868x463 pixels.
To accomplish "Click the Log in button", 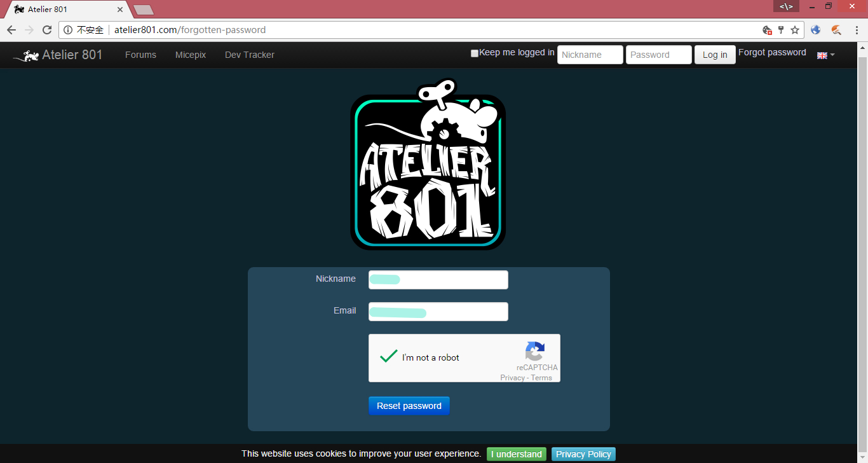I will (x=715, y=55).
